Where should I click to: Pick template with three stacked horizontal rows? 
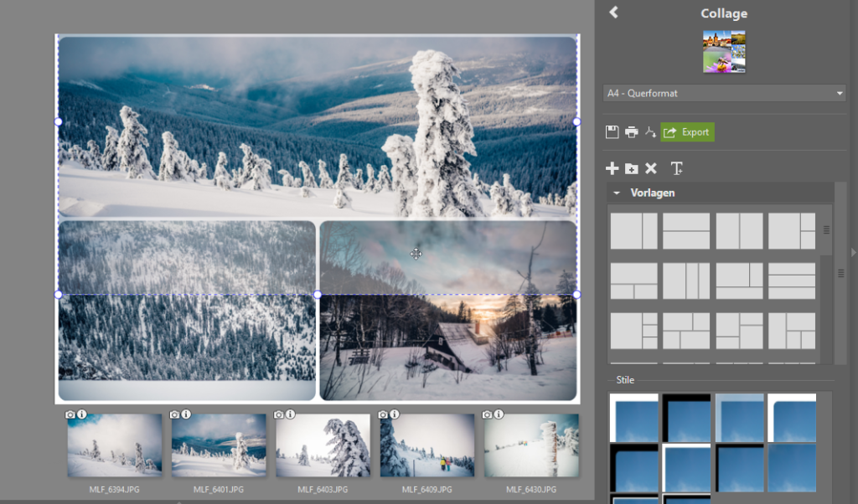pos(792,281)
